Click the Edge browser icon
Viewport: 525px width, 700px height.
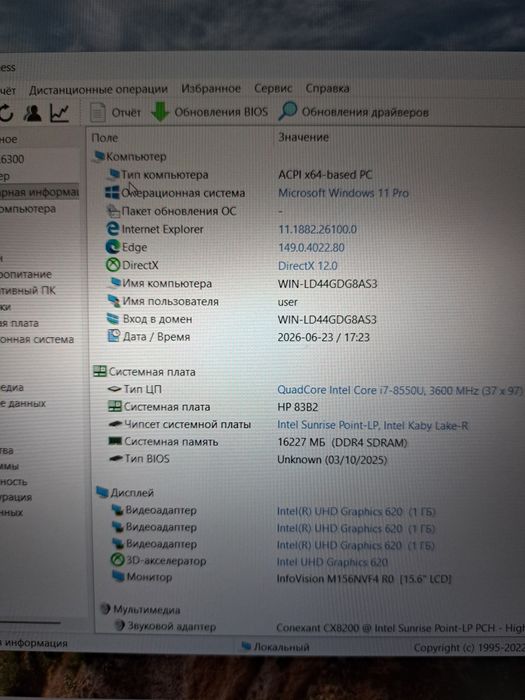pos(112,246)
